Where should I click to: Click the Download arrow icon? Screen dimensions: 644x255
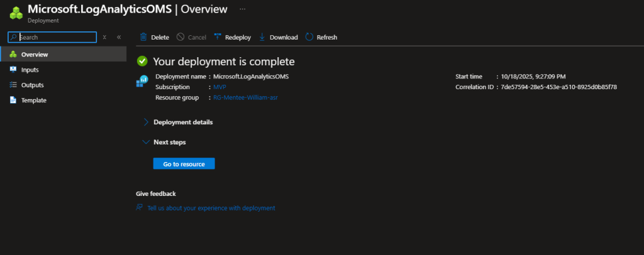click(262, 37)
